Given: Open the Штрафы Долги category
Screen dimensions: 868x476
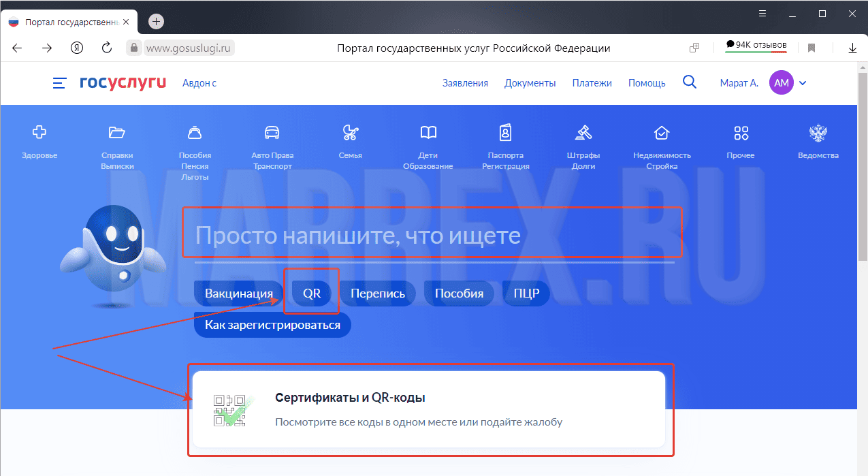Looking at the screenshot, I should tap(583, 147).
